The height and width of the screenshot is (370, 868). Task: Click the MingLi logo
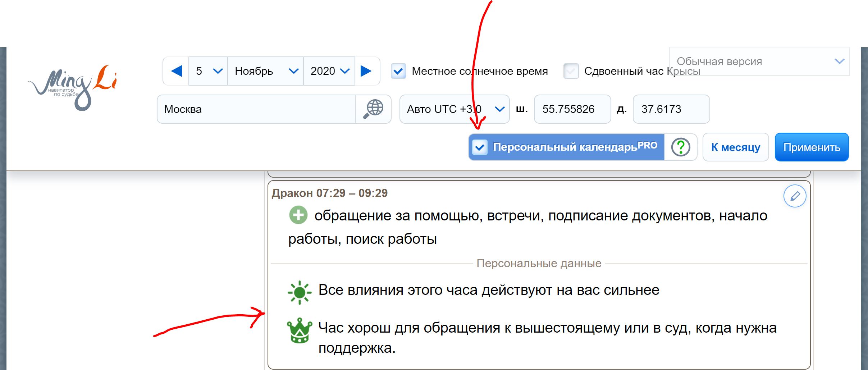(x=73, y=87)
